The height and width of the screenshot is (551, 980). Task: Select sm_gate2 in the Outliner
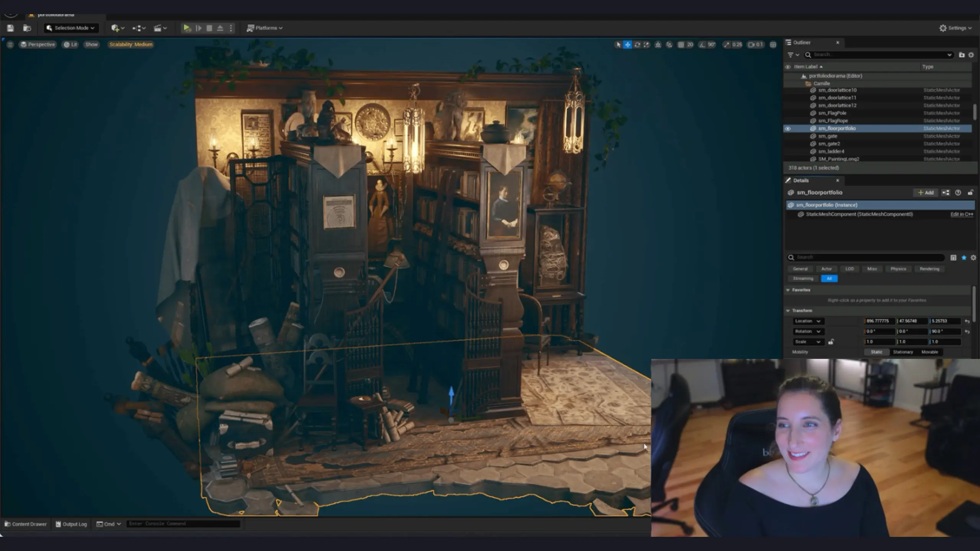[829, 144]
